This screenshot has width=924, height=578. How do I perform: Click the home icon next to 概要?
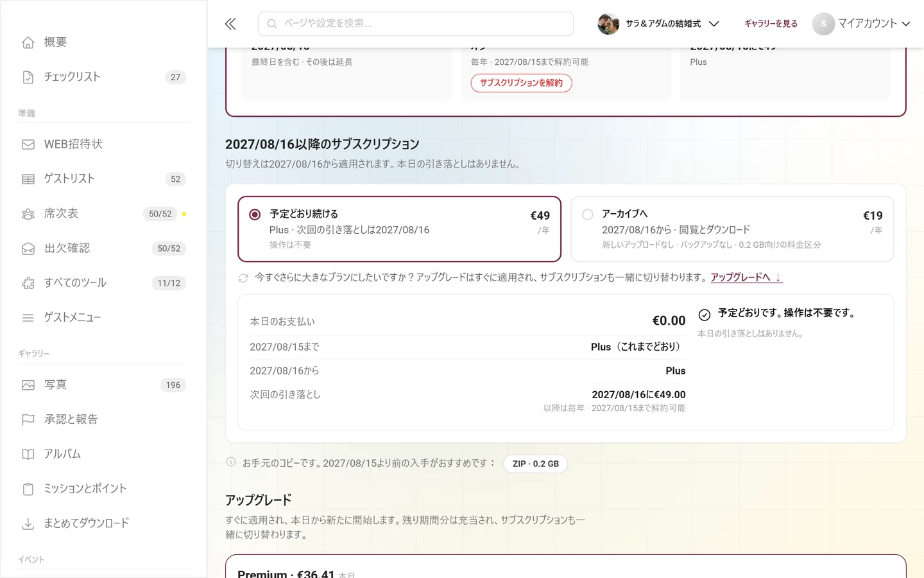(28, 42)
